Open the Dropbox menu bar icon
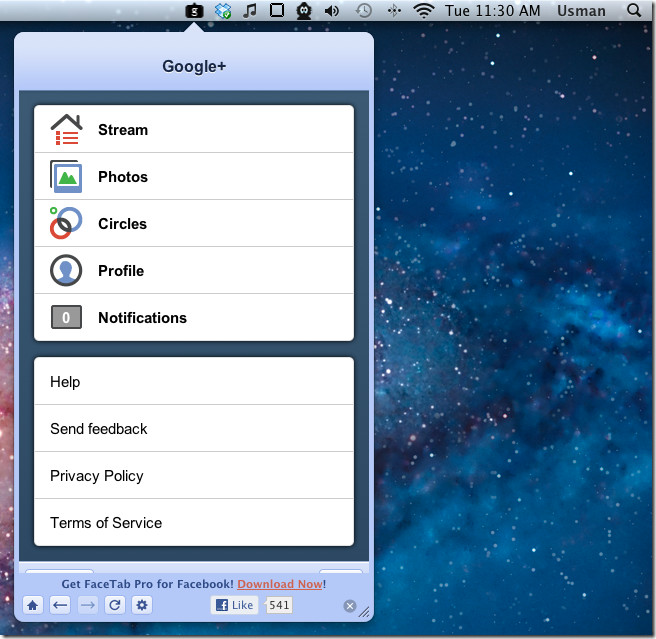Viewport: 656px width, 639px height. pos(223,11)
